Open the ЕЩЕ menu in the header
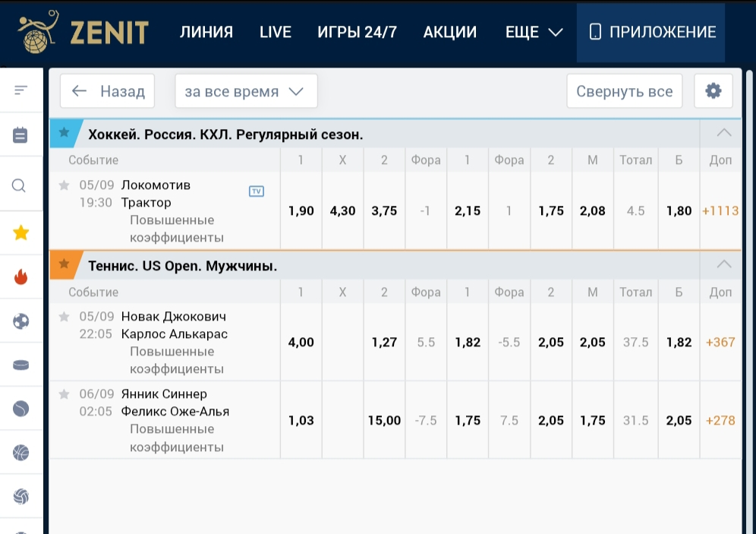Viewport: 756px width, 534px height. (x=534, y=32)
